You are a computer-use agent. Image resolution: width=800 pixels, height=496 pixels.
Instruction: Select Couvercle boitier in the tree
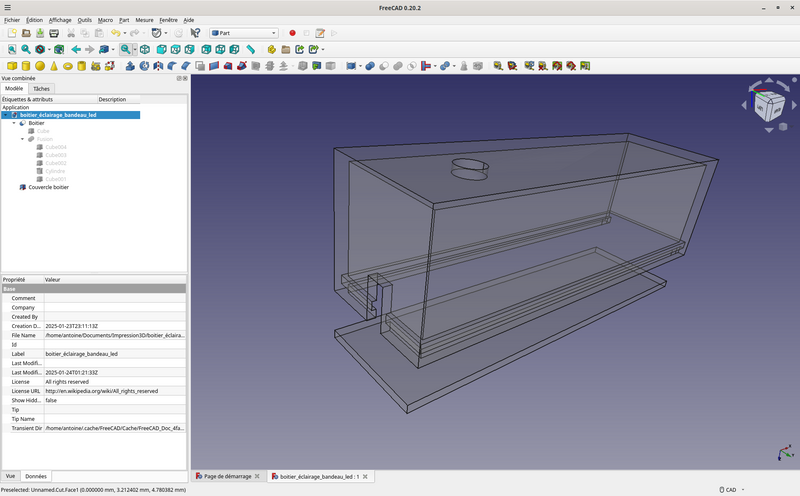[x=48, y=187]
